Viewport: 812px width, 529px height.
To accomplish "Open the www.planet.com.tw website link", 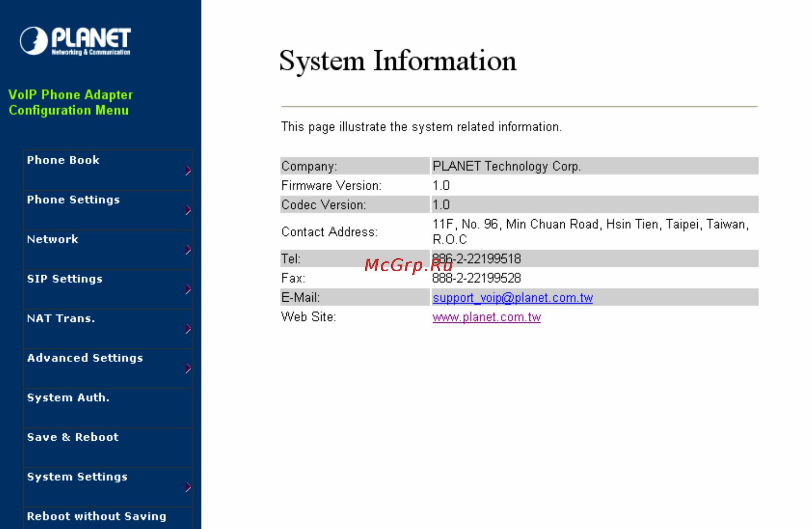I will pos(487,317).
